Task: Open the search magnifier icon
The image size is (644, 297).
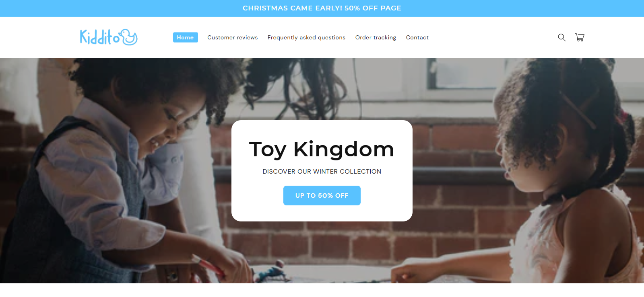Action: click(561, 37)
